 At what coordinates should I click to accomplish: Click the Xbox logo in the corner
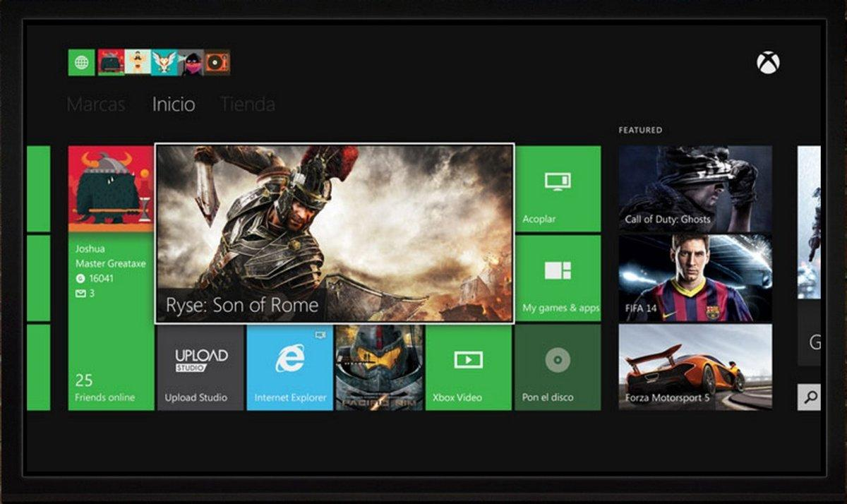point(768,63)
